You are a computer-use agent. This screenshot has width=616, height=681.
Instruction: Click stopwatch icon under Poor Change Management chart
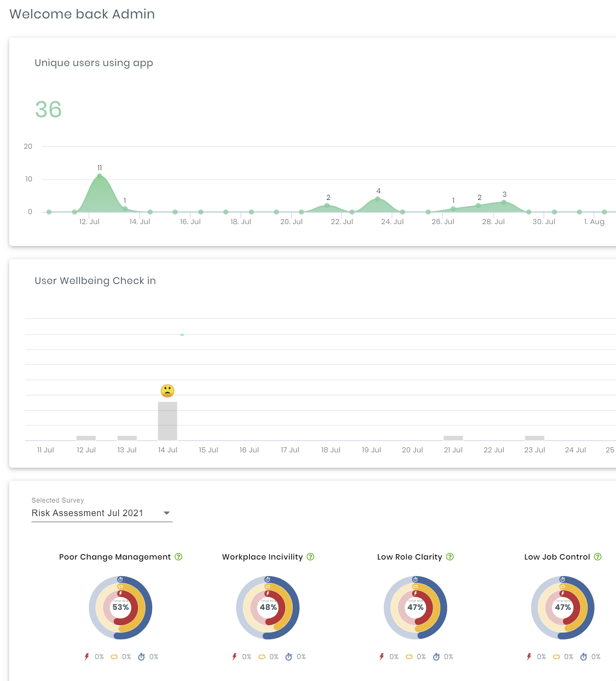pyautogui.click(x=142, y=657)
